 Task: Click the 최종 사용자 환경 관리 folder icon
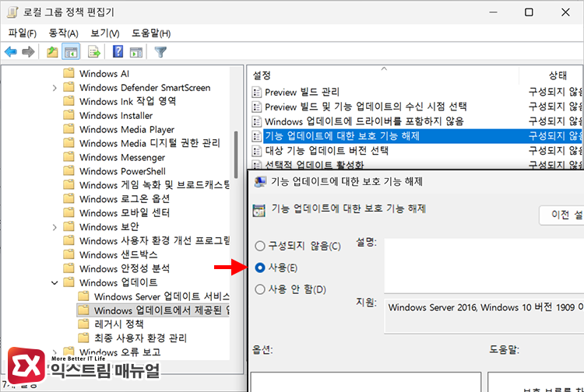coord(83,338)
